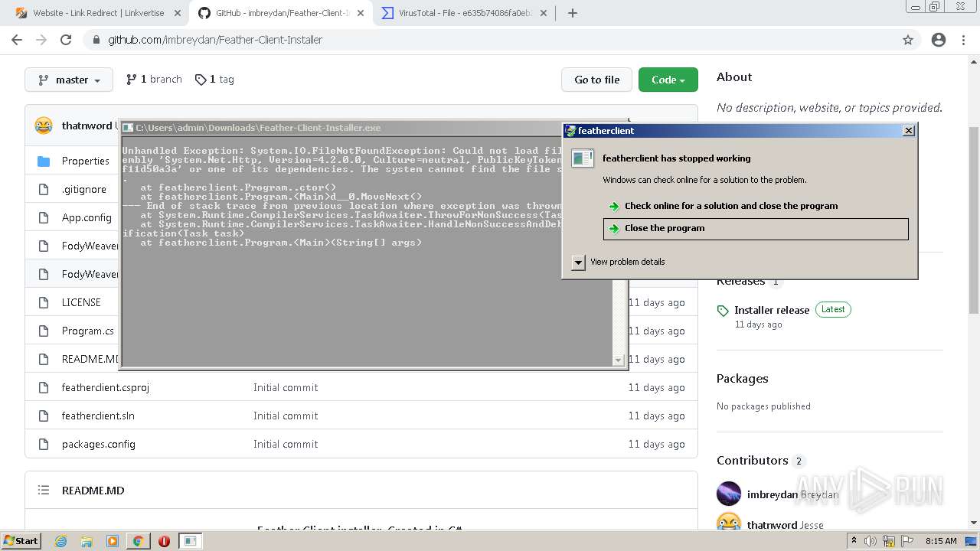Open the master branch dropdown

click(x=69, y=80)
